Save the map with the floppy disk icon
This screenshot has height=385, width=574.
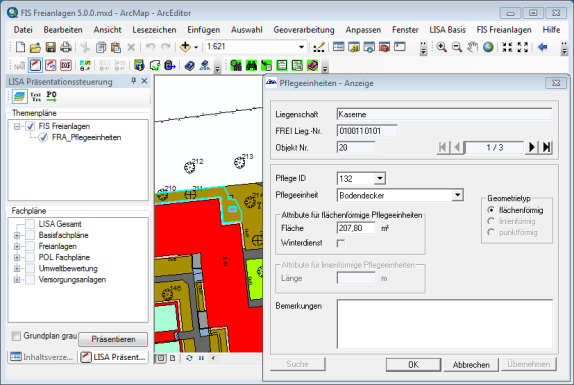[x=51, y=47]
